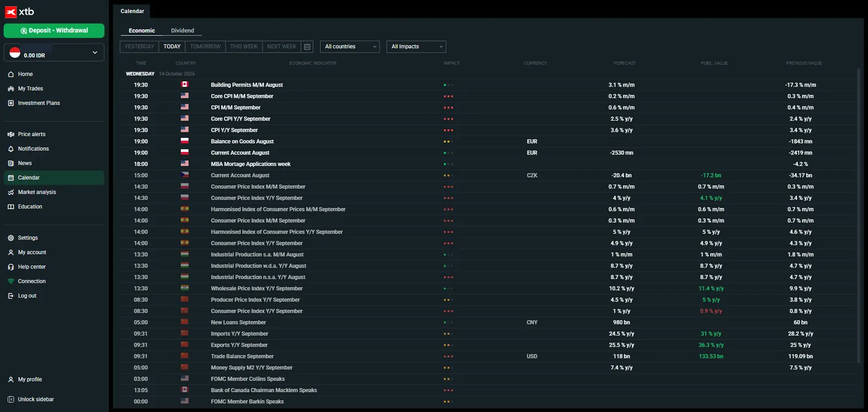Viewport: 868px width, 412px height.
Task: Select Trade Balance September event
Action: coord(488,357)
